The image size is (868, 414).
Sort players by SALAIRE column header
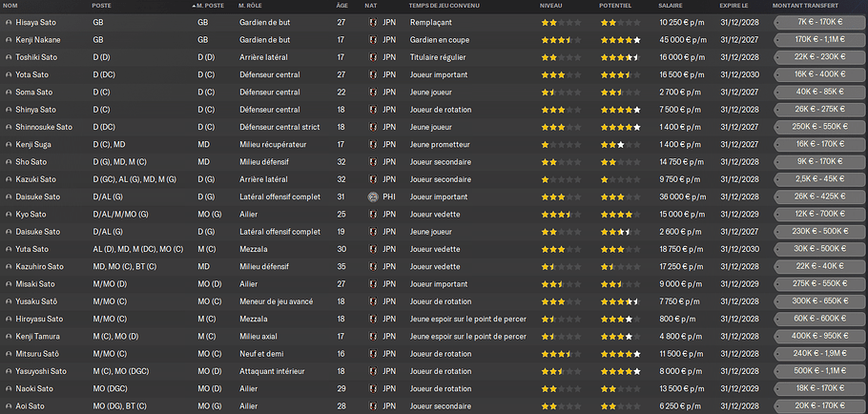[x=671, y=6]
